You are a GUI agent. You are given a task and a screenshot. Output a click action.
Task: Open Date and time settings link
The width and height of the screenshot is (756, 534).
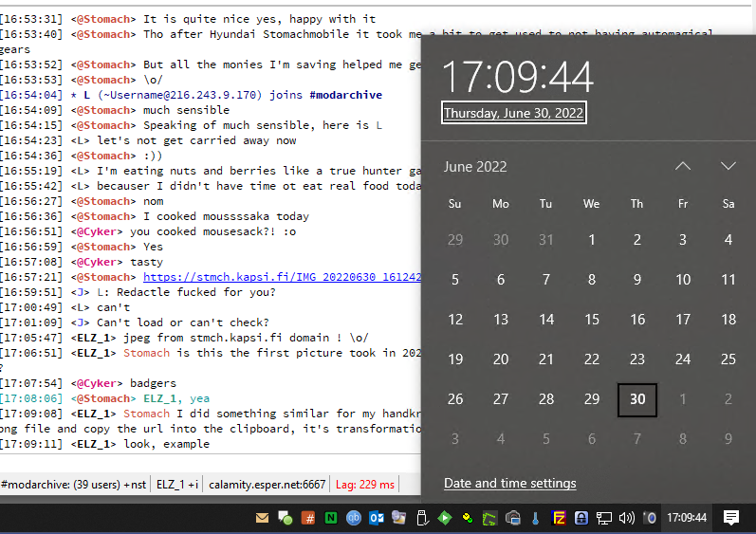click(510, 484)
